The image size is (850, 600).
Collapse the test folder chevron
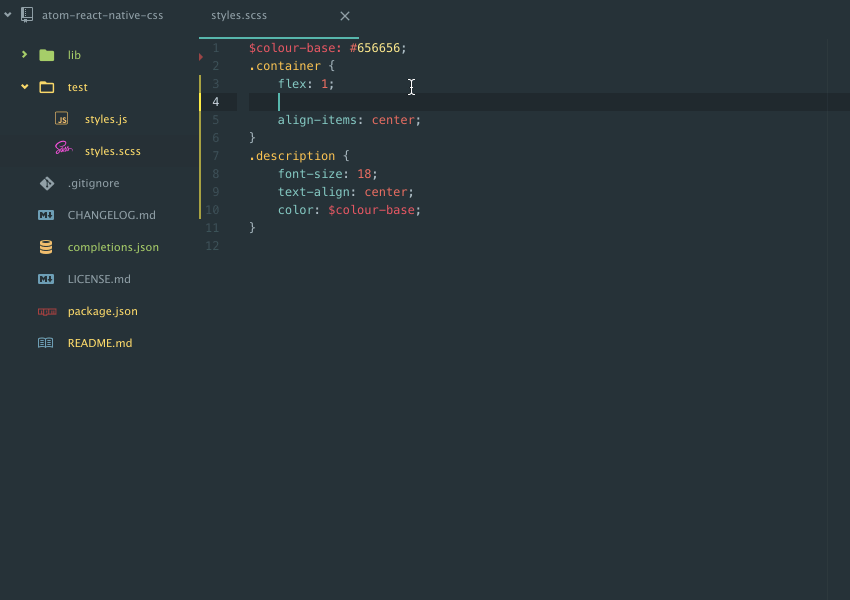(x=24, y=87)
